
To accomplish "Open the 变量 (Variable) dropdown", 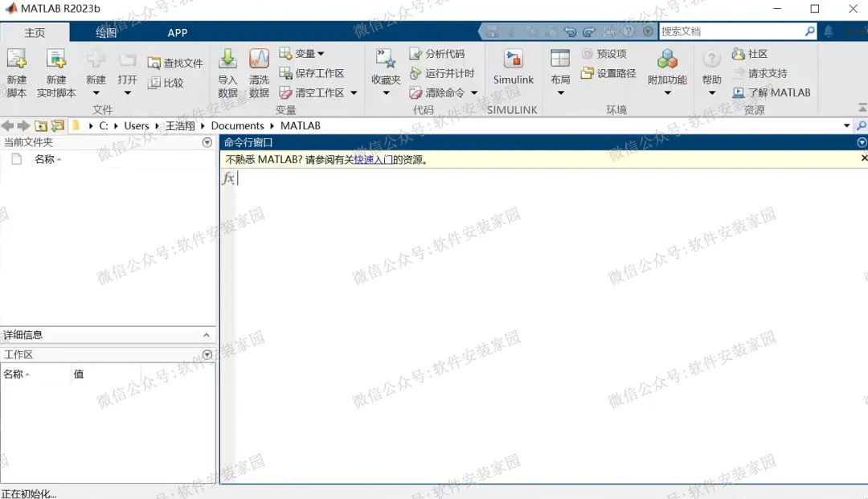I will click(301, 54).
